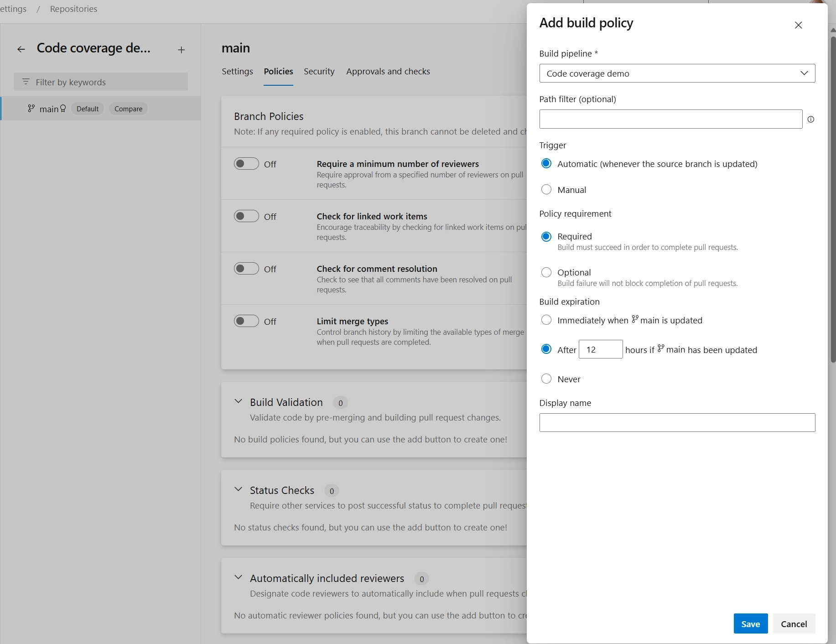The image size is (836, 644).
Task: Click the path filter info icon
Action: tap(810, 119)
